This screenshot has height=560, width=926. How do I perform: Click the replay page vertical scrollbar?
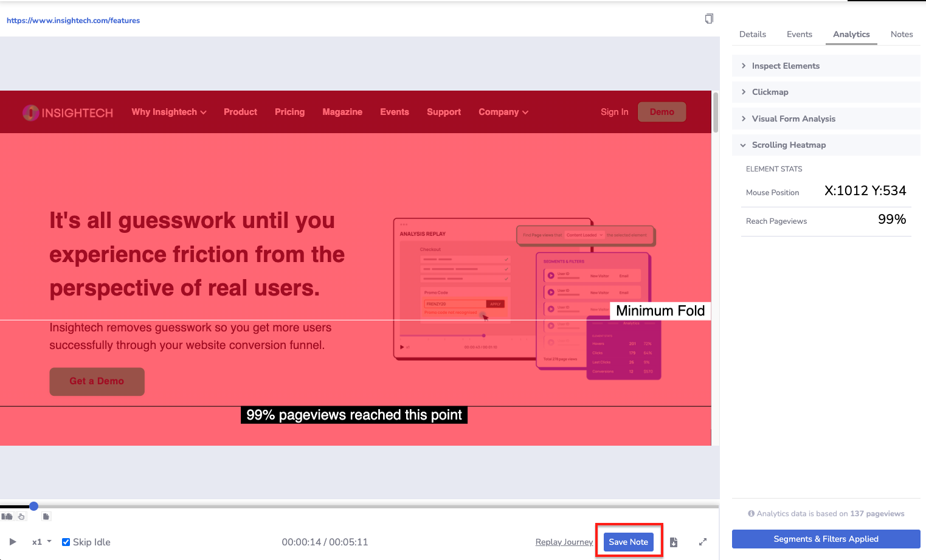(716, 112)
